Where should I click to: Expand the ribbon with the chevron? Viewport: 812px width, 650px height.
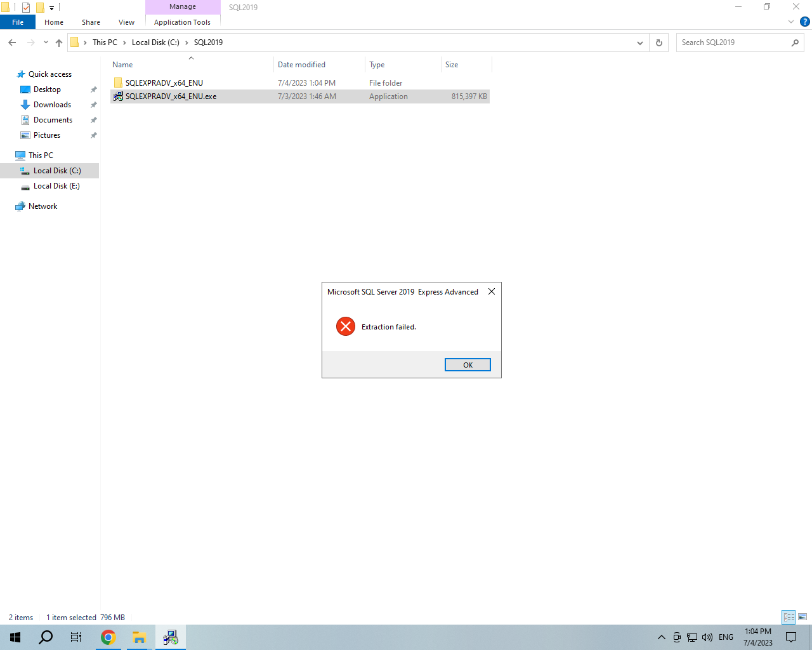790,22
